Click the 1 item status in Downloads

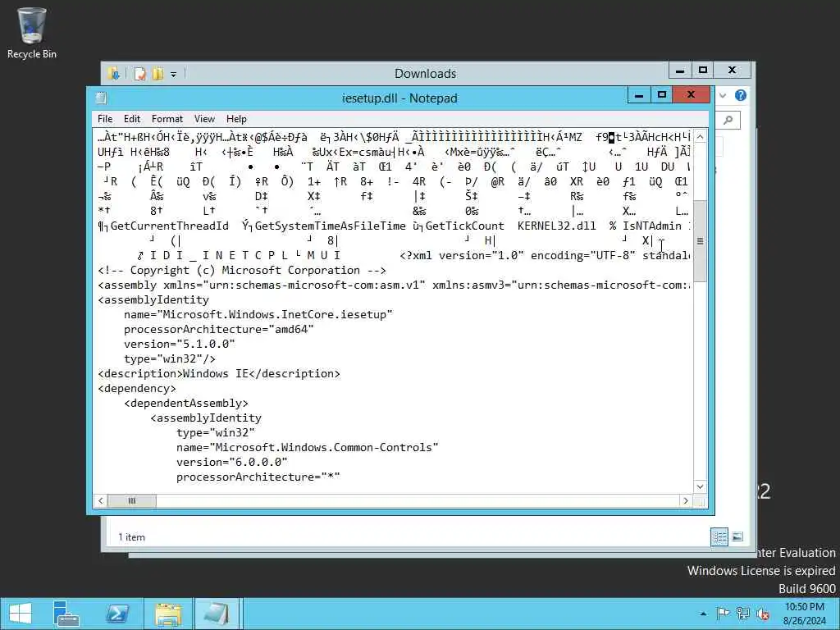131,536
